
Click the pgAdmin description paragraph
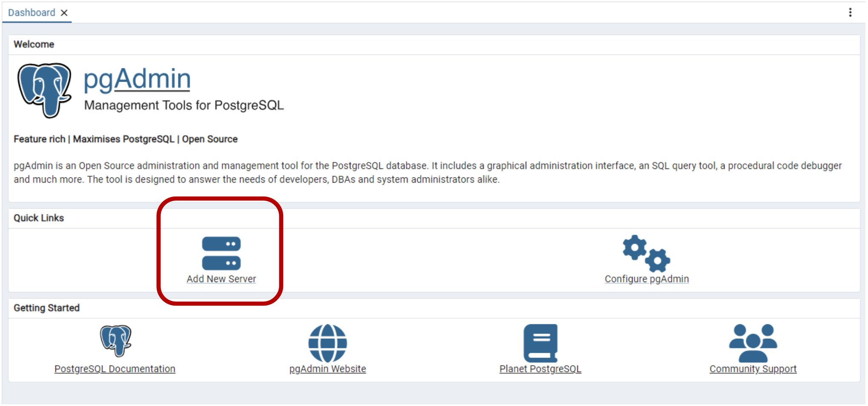coord(428,172)
